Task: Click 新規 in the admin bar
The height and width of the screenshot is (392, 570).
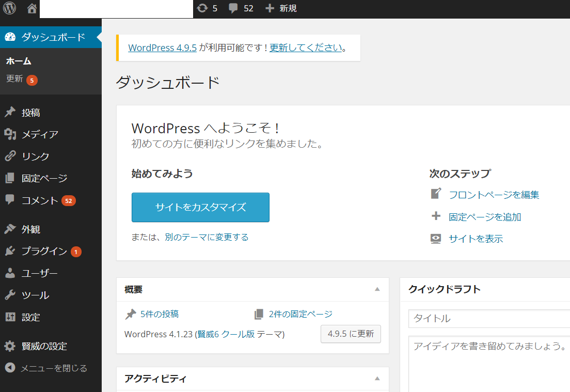Action: coord(288,8)
